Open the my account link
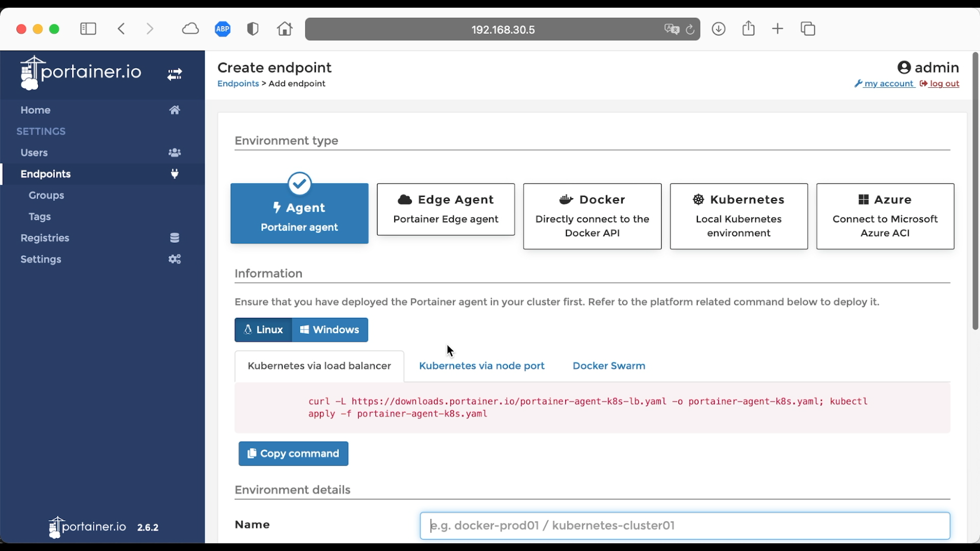 (x=888, y=84)
